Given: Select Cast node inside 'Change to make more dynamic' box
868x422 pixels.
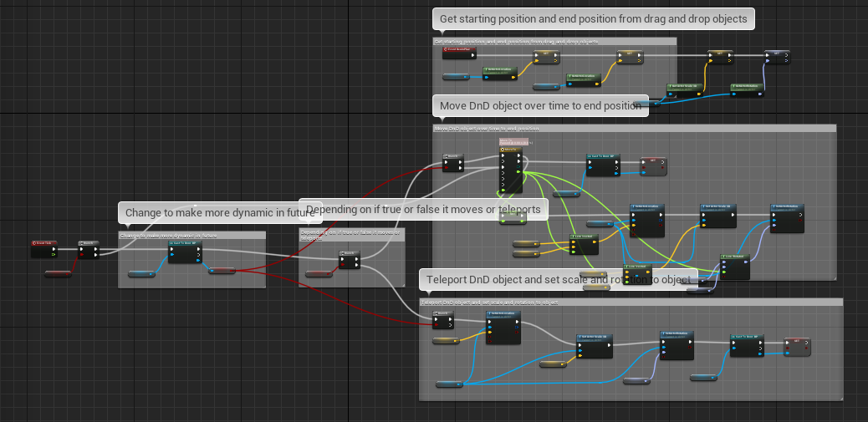Looking at the screenshot, I should (185, 252).
